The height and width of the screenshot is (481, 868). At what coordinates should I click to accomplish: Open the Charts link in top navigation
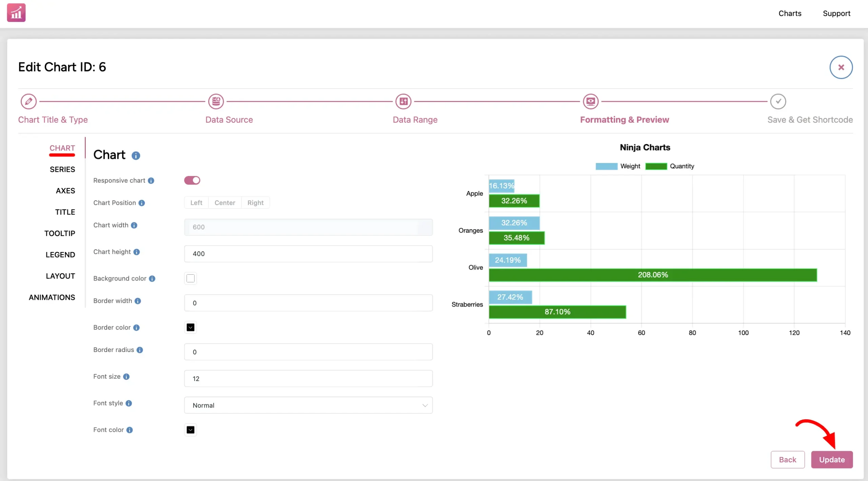(x=790, y=14)
